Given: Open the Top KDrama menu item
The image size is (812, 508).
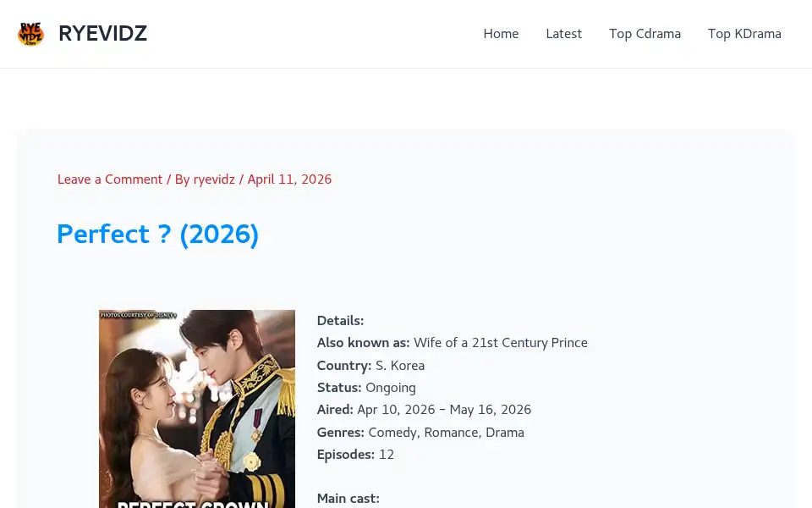Looking at the screenshot, I should point(744,34).
